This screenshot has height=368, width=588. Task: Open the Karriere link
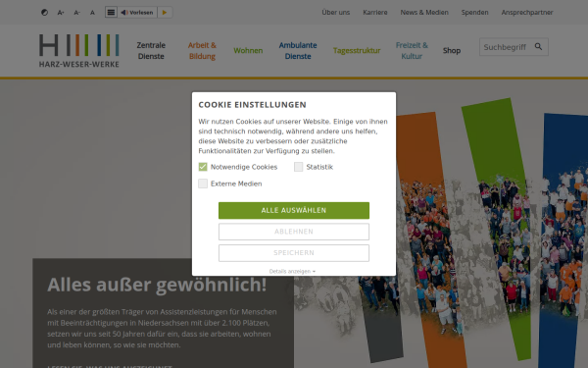tap(375, 13)
